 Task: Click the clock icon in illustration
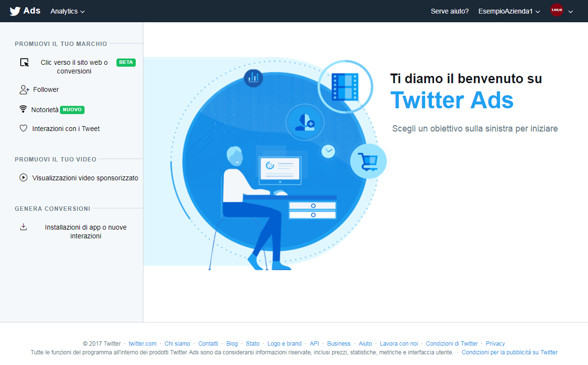click(x=329, y=151)
